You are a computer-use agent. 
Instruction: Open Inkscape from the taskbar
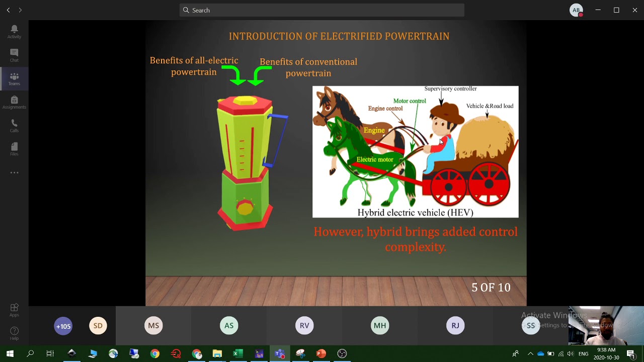click(x=71, y=354)
